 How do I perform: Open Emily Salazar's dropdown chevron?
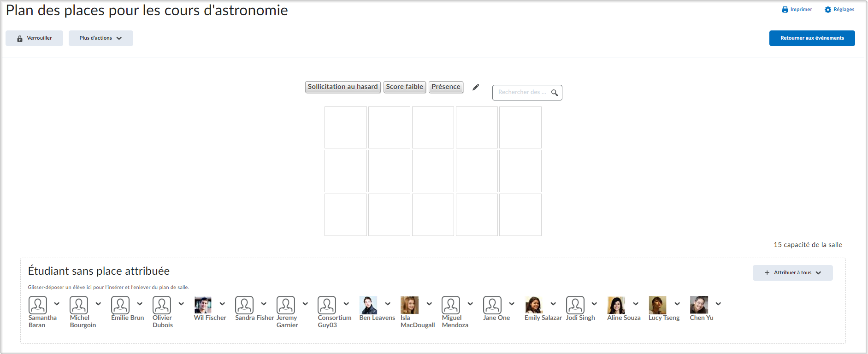[553, 304]
